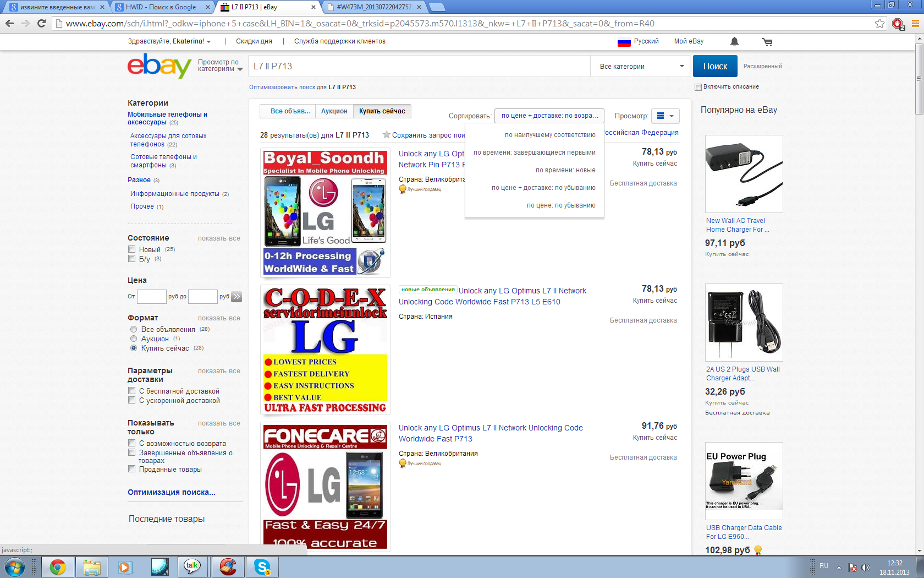Open 'New Wall AC Travel' charger thumbnail
The width and height of the screenshot is (924, 578).
[744, 174]
